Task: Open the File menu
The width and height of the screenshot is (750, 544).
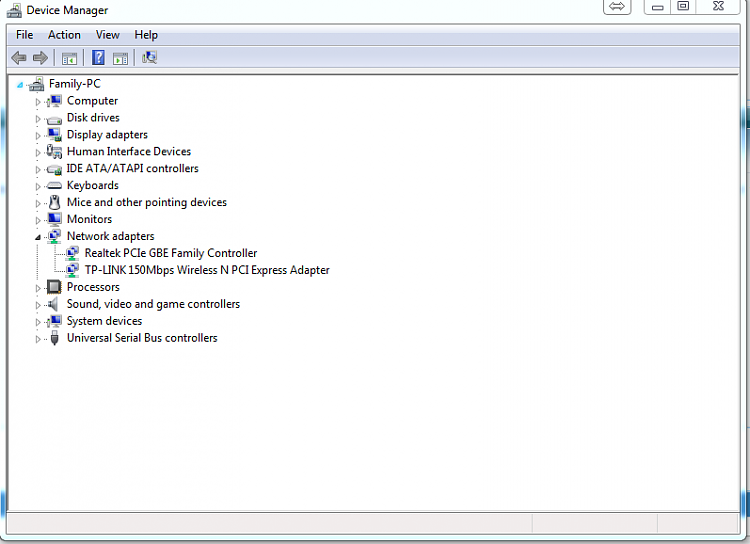Action: click(24, 35)
